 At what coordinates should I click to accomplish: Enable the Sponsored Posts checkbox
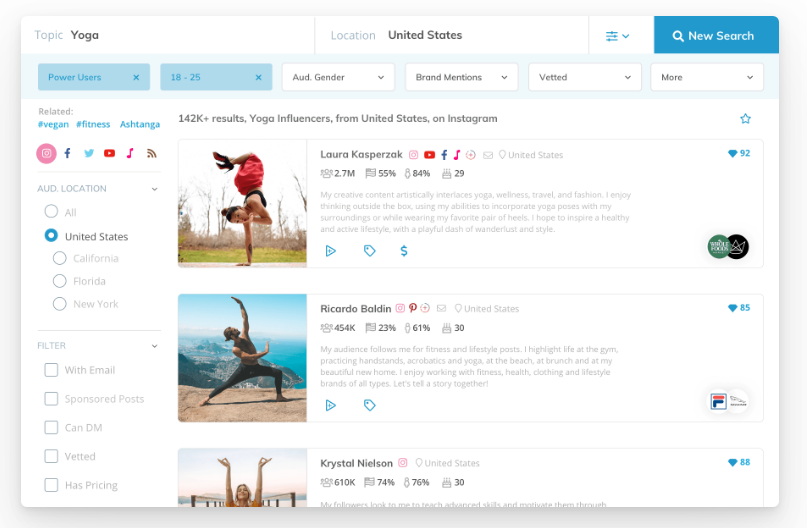[x=51, y=399]
